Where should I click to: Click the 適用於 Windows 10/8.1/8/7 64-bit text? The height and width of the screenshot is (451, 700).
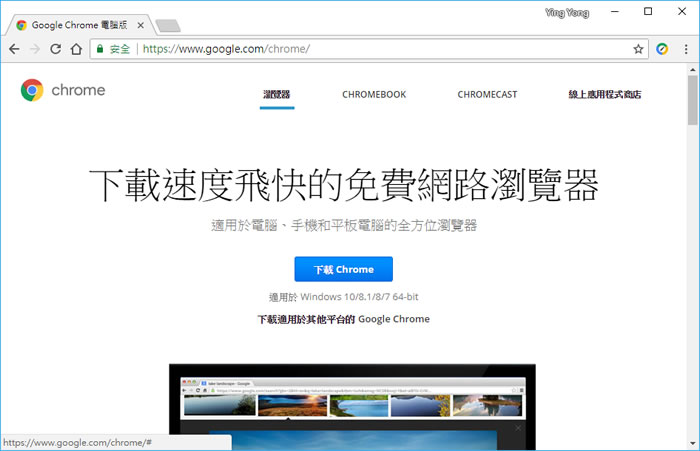(344, 297)
